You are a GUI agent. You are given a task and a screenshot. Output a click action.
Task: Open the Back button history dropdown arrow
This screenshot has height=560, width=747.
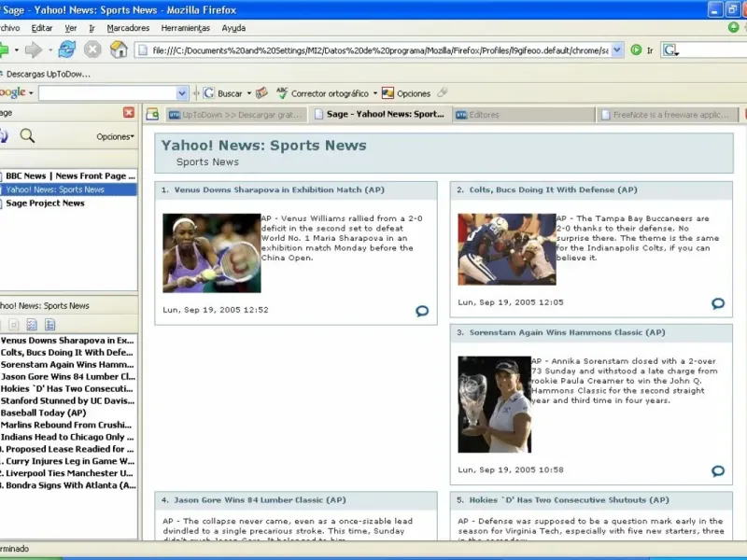point(16,50)
